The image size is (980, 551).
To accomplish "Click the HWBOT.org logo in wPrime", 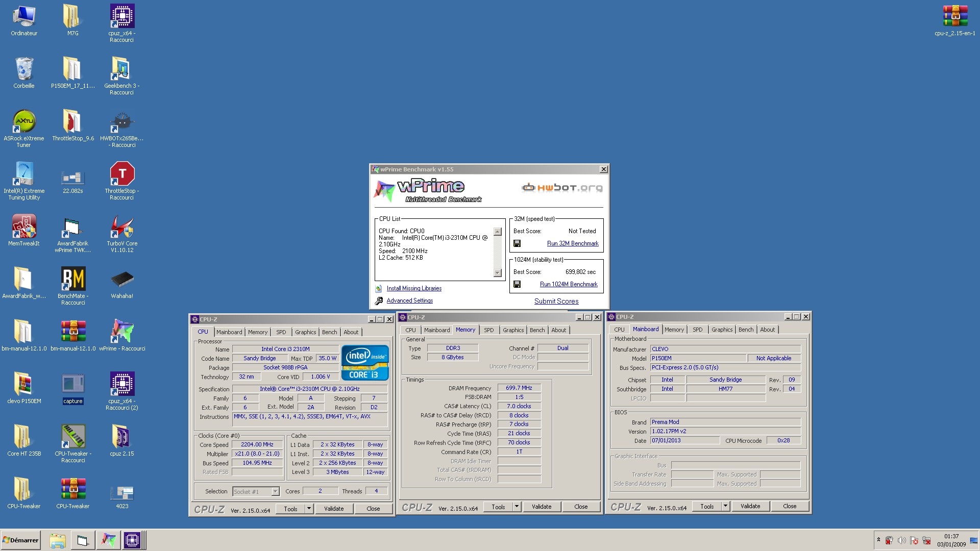I will click(562, 188).
